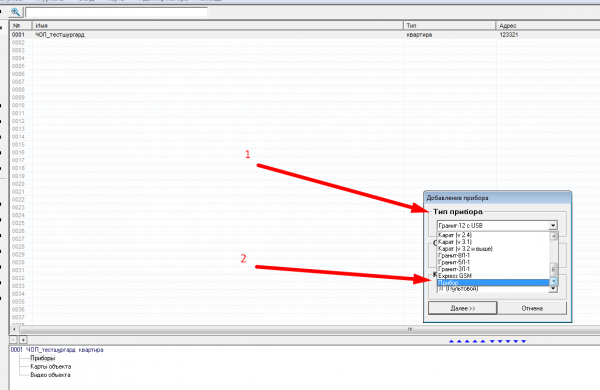Click the Отмена button
Image resolution: width=600 pixels, height=390 pixels.
pyautogui.click(x=532, y=308)
